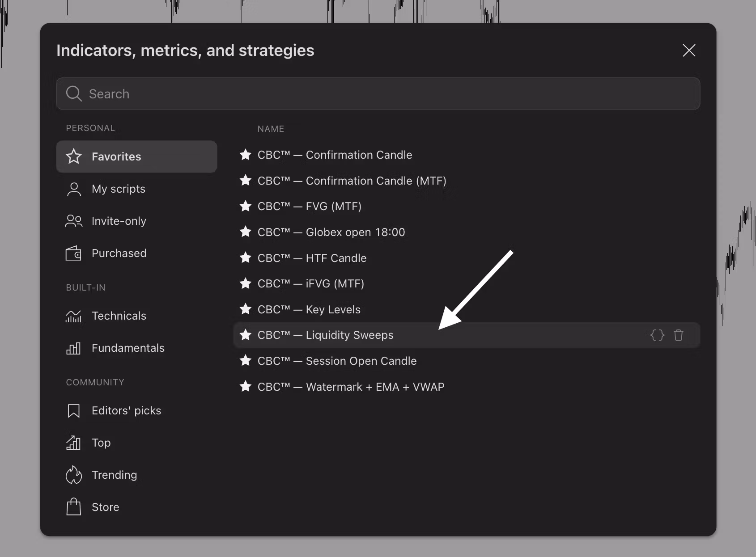This screenshot has width=756, height=557.
Task: Remove Key Levels from favorites via star
Action: (245, 309)
